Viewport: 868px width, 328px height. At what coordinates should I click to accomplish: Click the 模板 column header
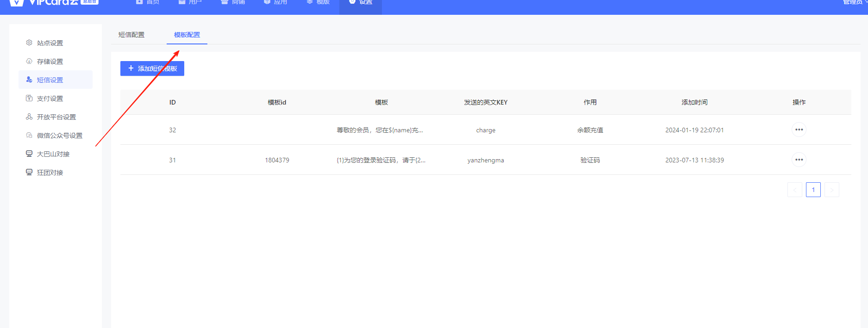click(381, 102)
